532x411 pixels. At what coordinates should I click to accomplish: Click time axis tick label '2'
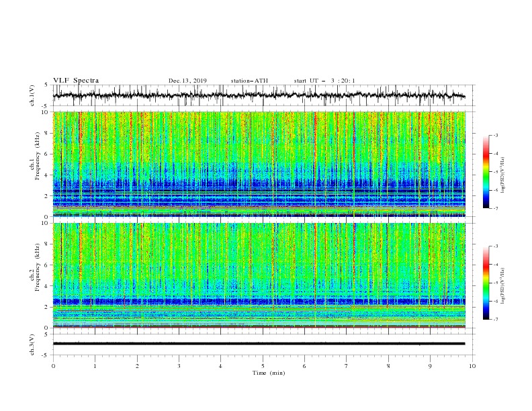(x=137, y=366)
